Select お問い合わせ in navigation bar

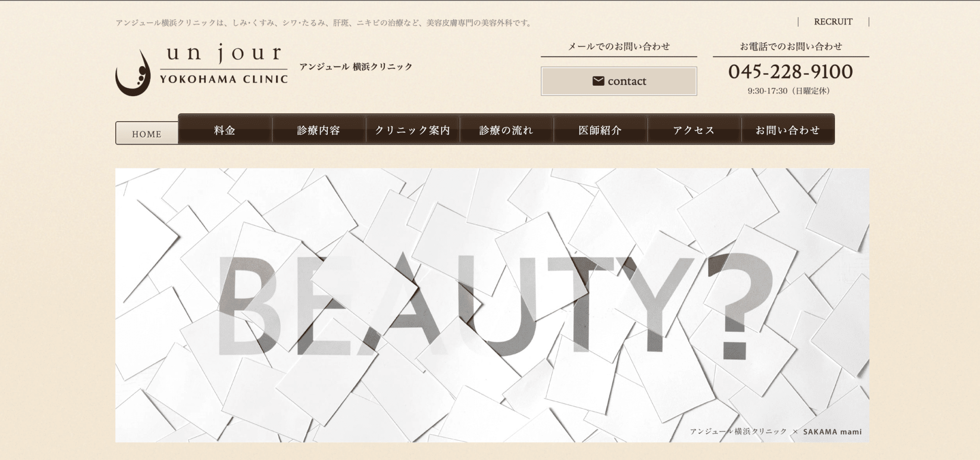(788, 130)
